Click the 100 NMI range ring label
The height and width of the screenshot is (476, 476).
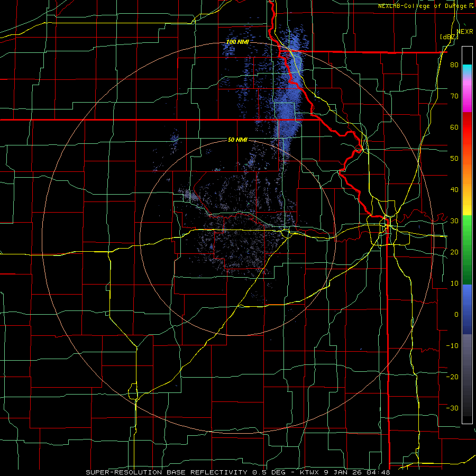pos(237,42)
